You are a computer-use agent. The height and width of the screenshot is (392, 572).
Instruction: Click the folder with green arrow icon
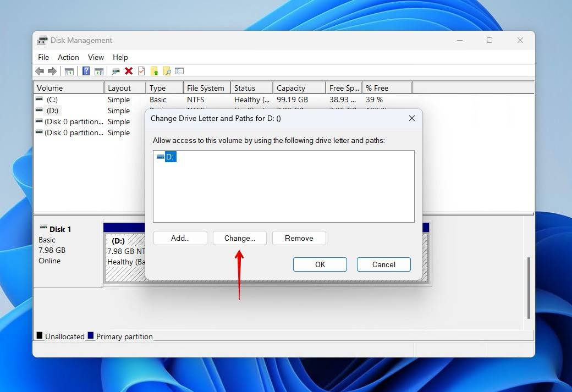pyautogui.click(x=155, y=71)
